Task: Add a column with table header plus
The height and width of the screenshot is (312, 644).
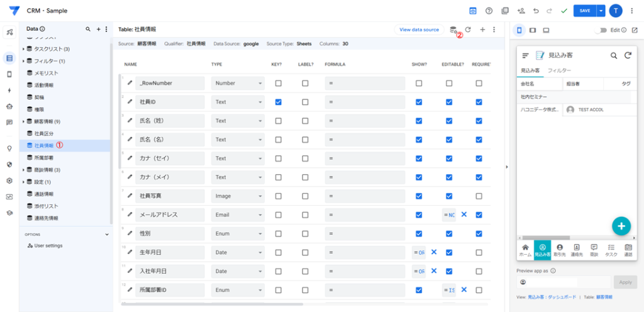Action: pos(482,30)
